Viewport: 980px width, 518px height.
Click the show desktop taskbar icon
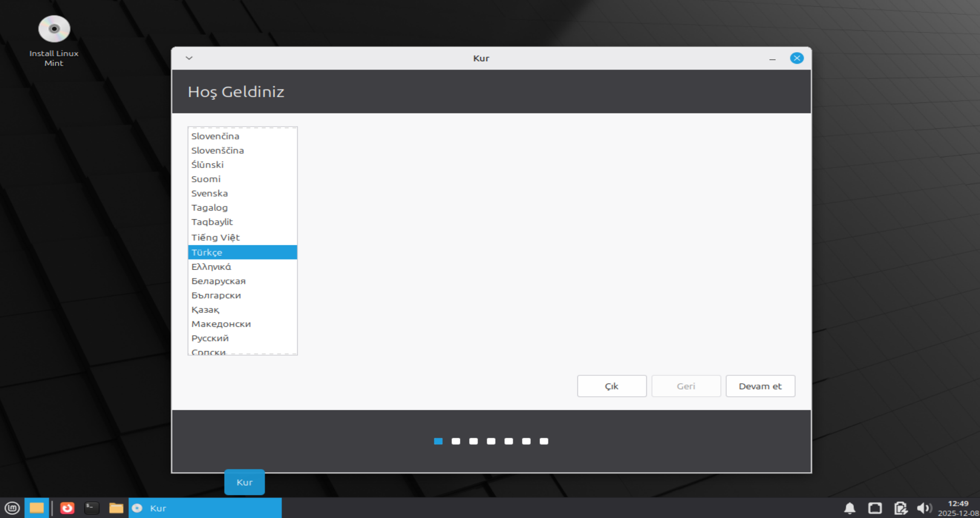coord(37,508)
